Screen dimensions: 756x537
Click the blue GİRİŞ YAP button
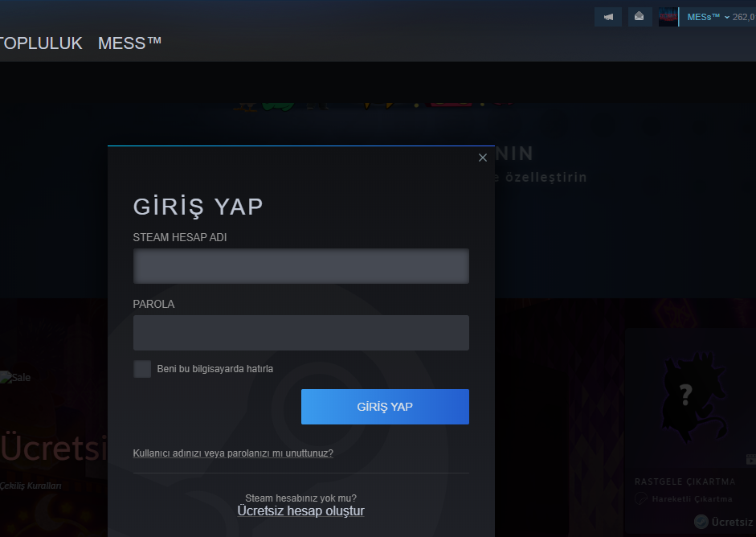pos(385,407)
